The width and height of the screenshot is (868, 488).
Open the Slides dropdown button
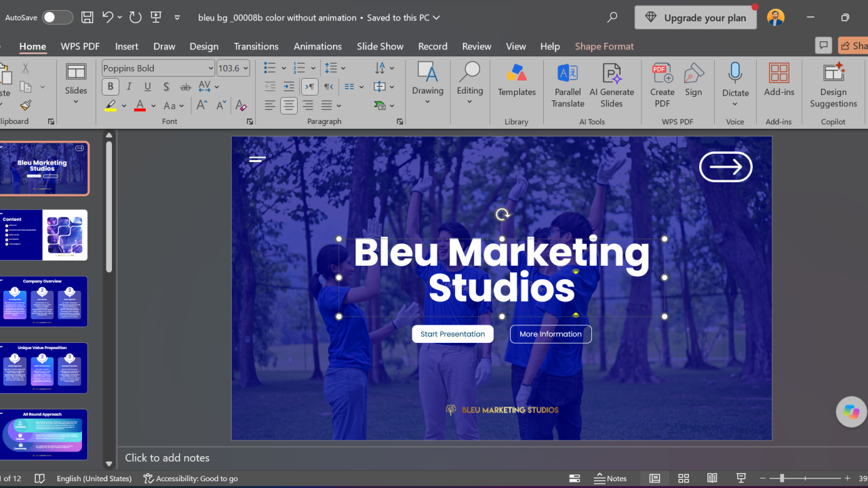[x=76, y=85]
